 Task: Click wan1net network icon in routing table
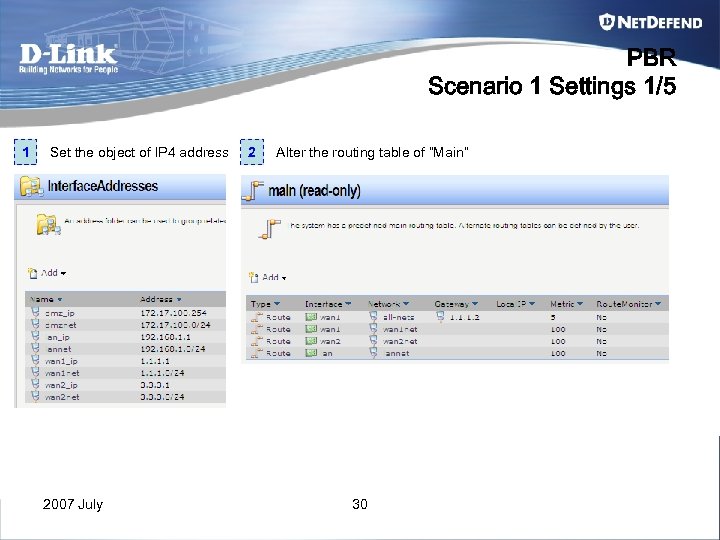[x=373, y=328]
